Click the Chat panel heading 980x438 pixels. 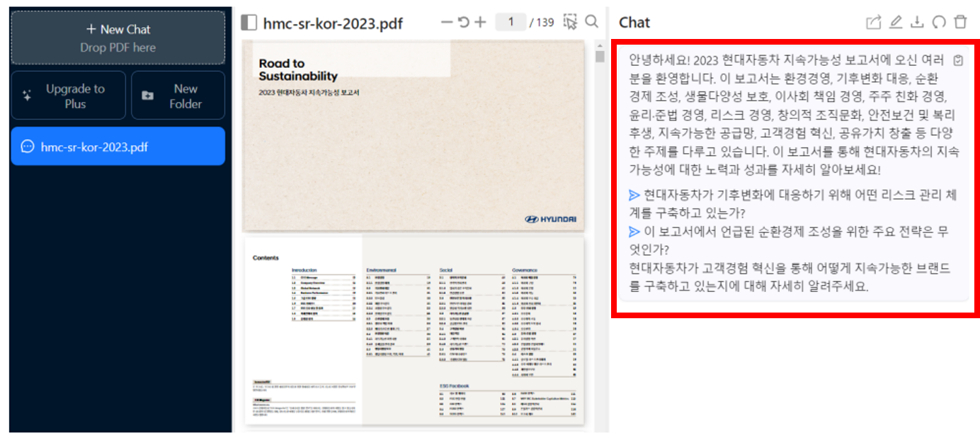coord(634,23)
